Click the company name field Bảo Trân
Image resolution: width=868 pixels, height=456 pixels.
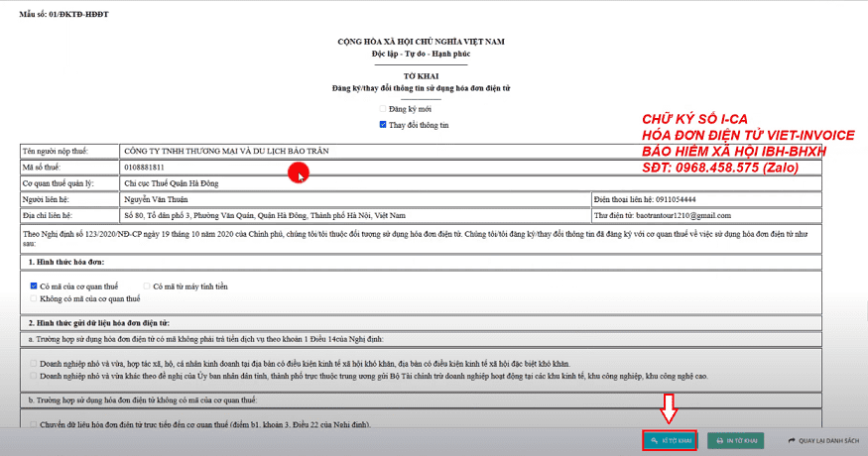[x=470, y=151]
